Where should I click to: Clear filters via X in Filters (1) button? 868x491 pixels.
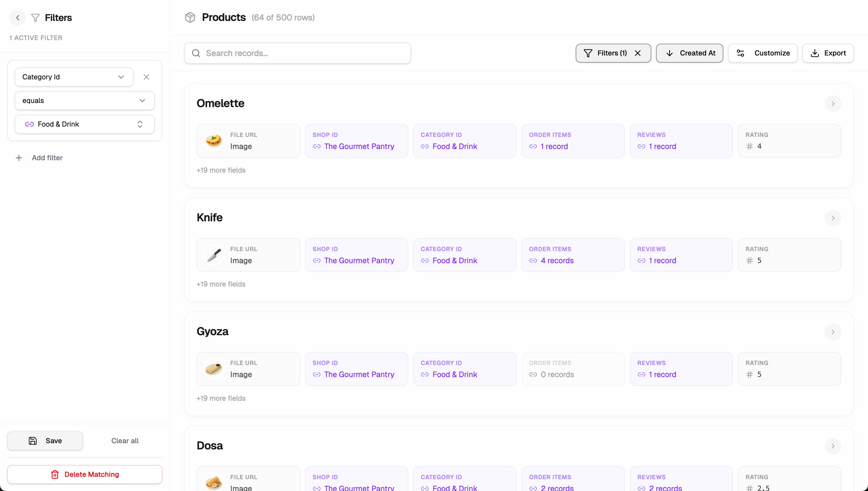click(x=638, y=53)
